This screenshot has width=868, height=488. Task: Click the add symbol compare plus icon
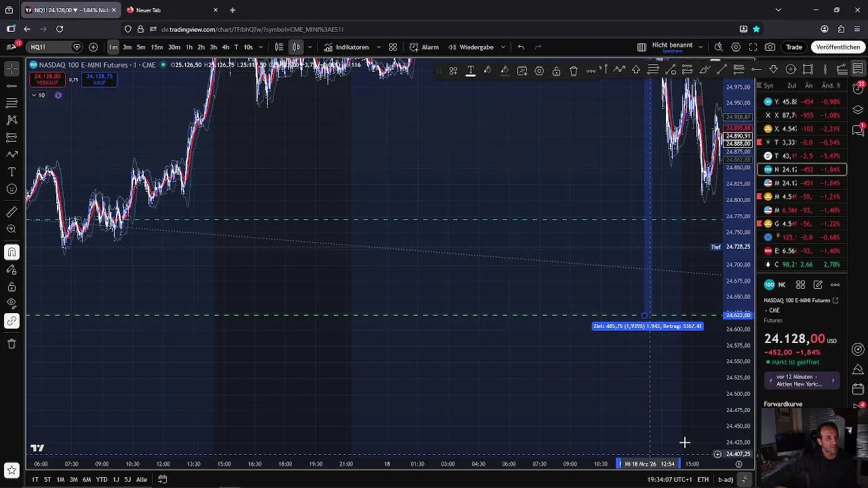[93, 47]
